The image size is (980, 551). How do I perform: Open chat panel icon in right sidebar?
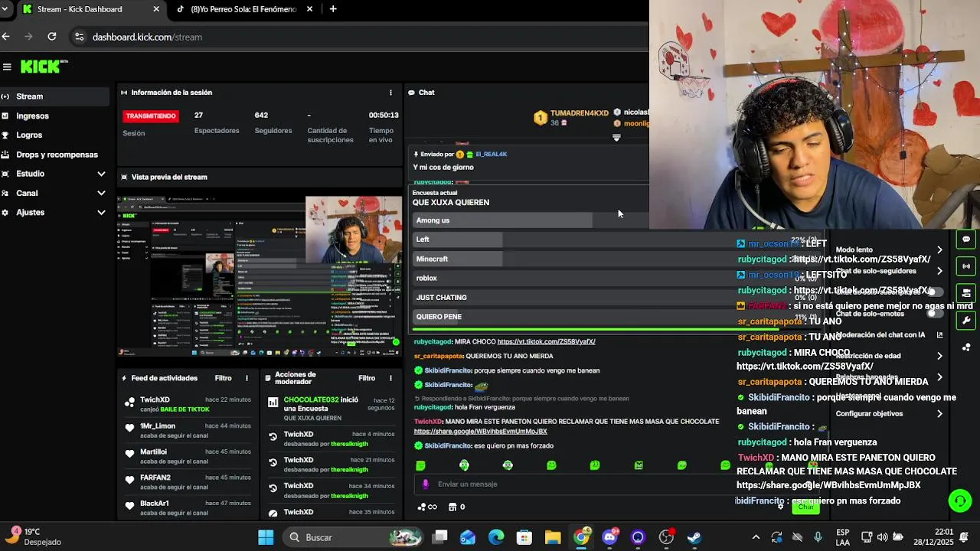click(966, 239)
